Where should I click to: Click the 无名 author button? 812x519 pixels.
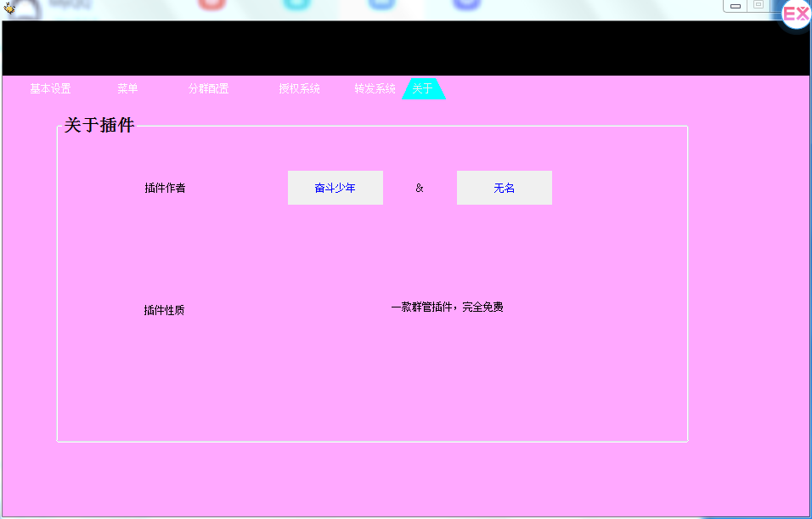pos(504,188)
